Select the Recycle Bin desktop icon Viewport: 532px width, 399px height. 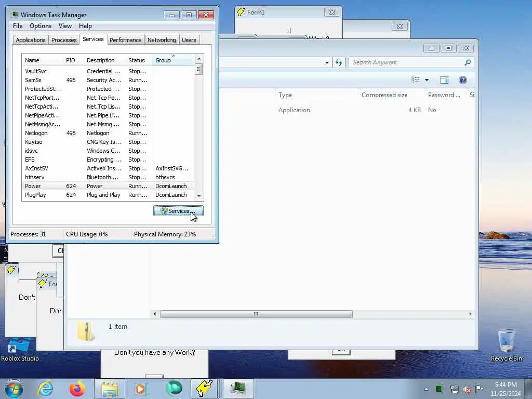point(506,345)
